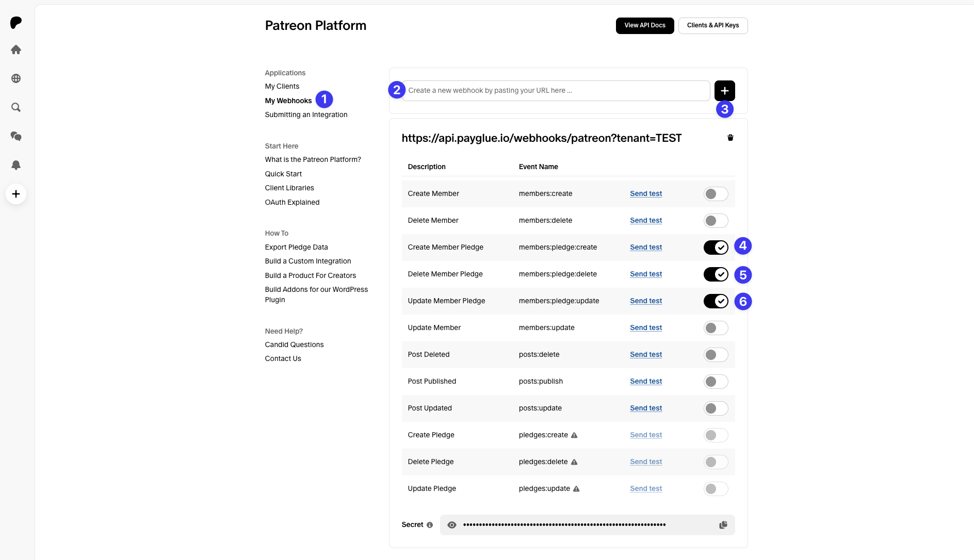Screen dimensions: 974x560
Task: Open OAuth Explained link
Action: pos(293,202)
